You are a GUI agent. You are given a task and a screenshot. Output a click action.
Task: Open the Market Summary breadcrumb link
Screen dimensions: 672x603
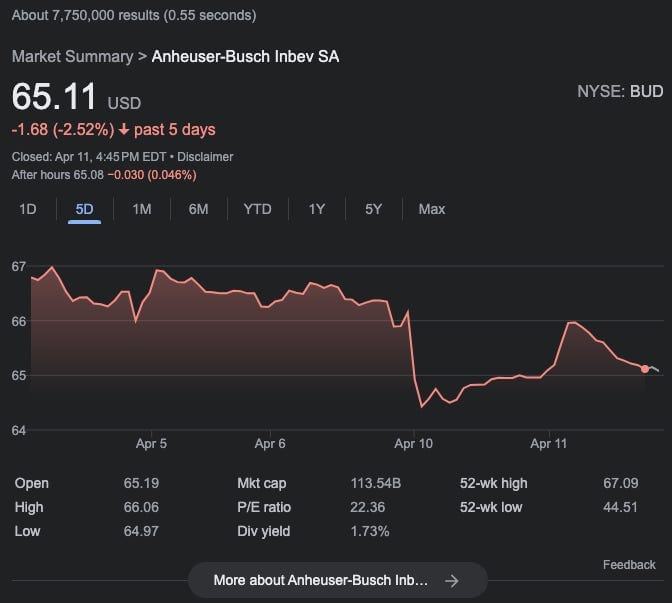pyautogui.click(x=72, y=57)
